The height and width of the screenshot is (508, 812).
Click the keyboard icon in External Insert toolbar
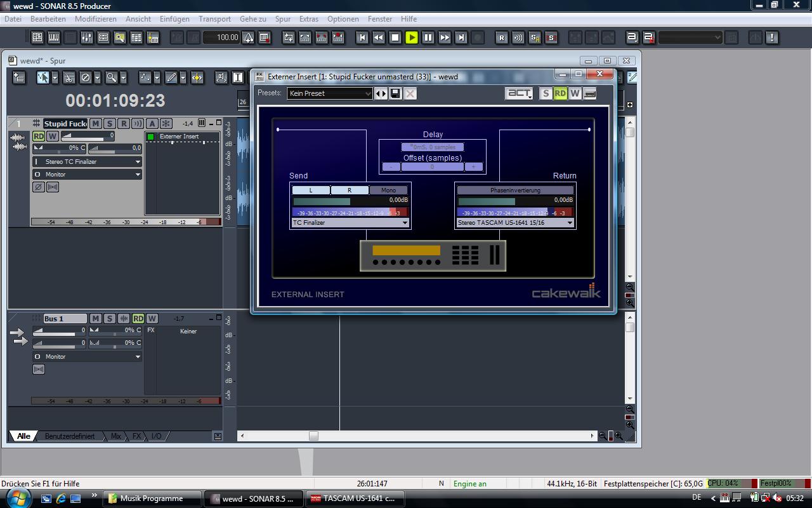[x=590, y=93]
